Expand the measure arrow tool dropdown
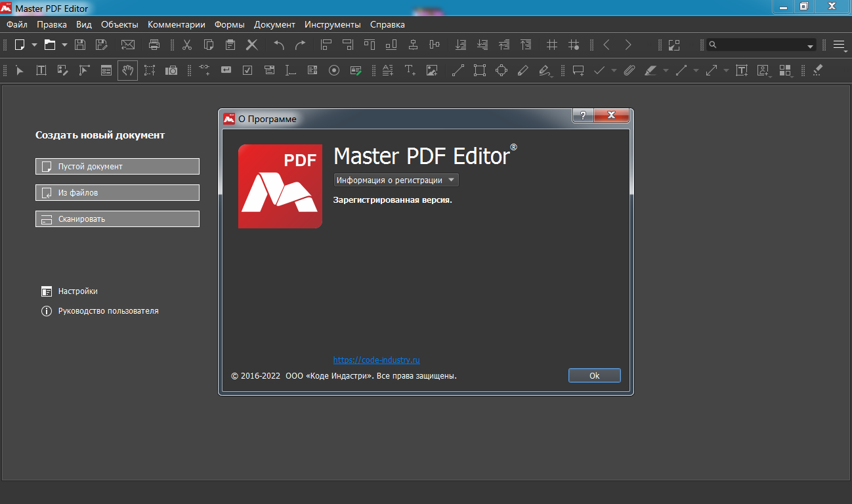Image resolution: width=852 pixels, height=504 pixels. click(726, 70)
